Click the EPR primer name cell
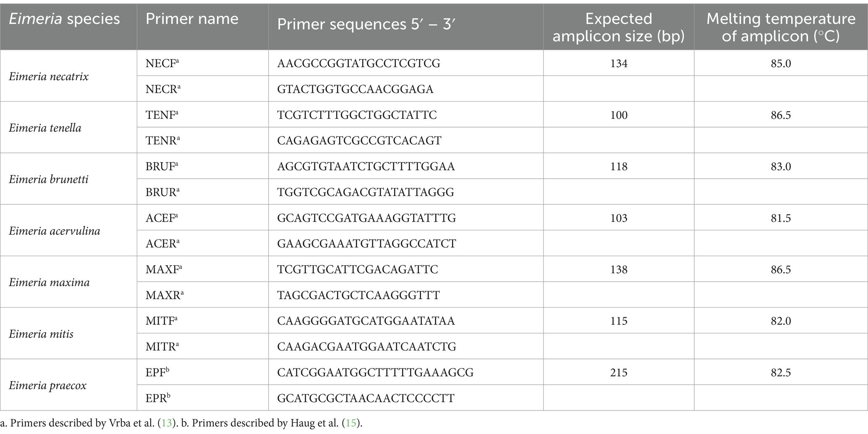This screenshot has height=434, width=868. tap(203, 398)
